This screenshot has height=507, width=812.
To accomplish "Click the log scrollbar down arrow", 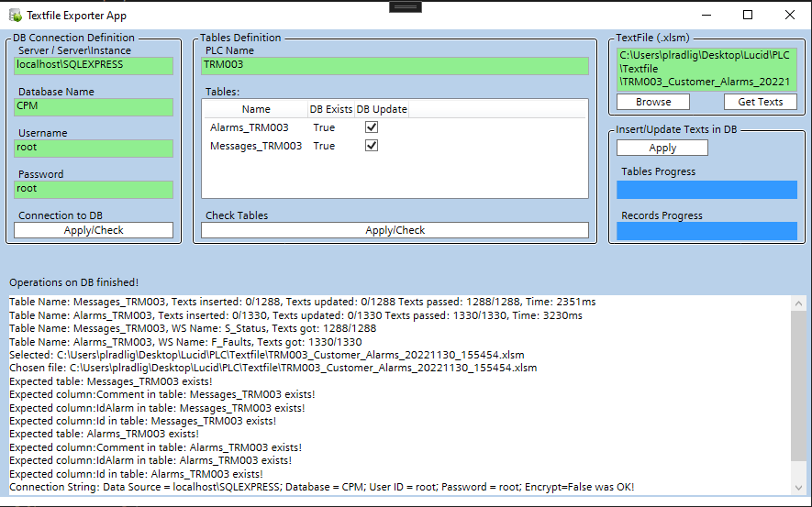I will pyautogui.click(x=798, y=488).
